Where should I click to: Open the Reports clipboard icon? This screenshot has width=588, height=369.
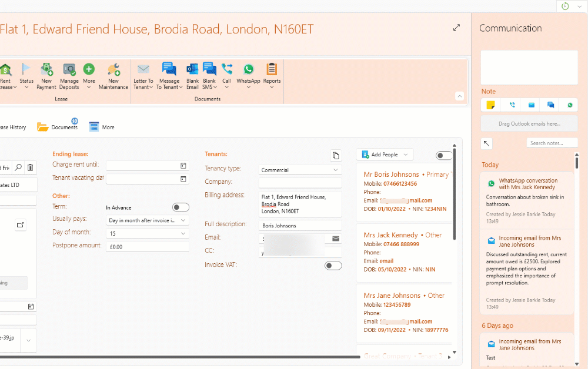(x=272, y=70)
